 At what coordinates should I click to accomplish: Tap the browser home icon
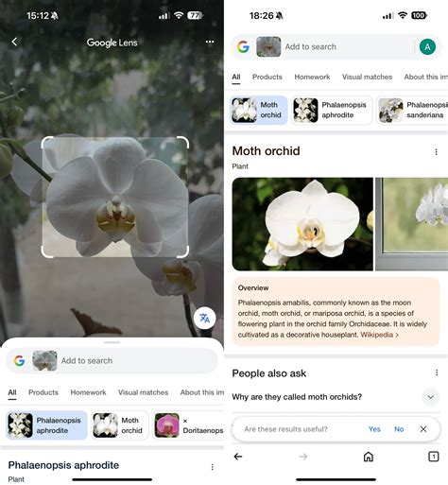point(369,457)
